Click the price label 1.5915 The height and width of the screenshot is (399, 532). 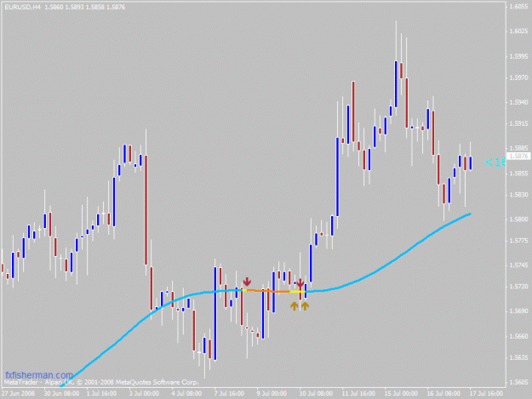click(x=518, y=123)
